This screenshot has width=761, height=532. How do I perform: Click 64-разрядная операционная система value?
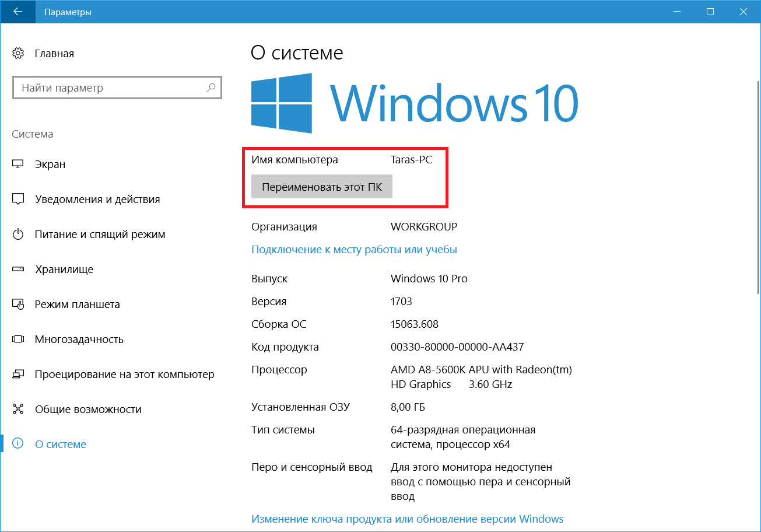click(x=463, y=437)
